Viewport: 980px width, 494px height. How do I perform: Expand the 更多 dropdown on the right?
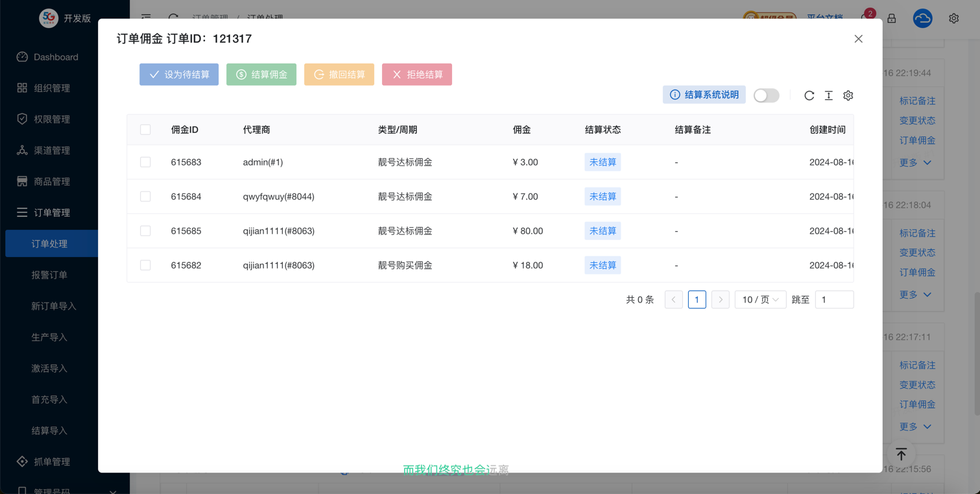tap(915, 162)
